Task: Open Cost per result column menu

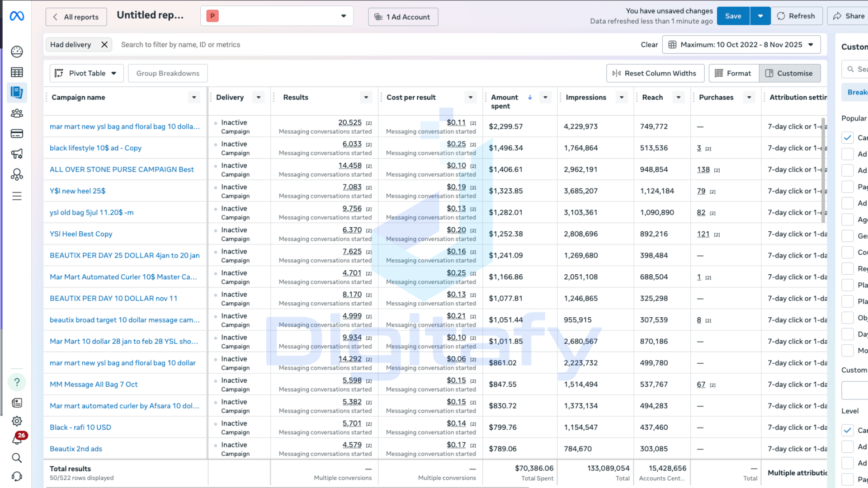Action: (x=471, y=97)
